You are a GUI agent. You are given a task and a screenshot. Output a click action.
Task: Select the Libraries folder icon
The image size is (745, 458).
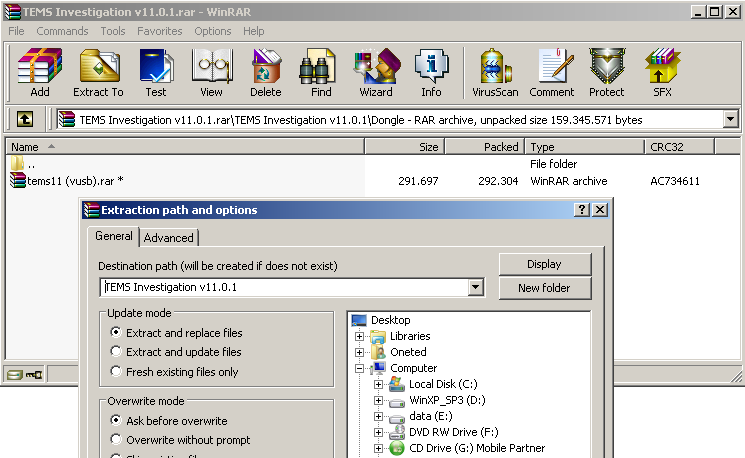[378, 336]
